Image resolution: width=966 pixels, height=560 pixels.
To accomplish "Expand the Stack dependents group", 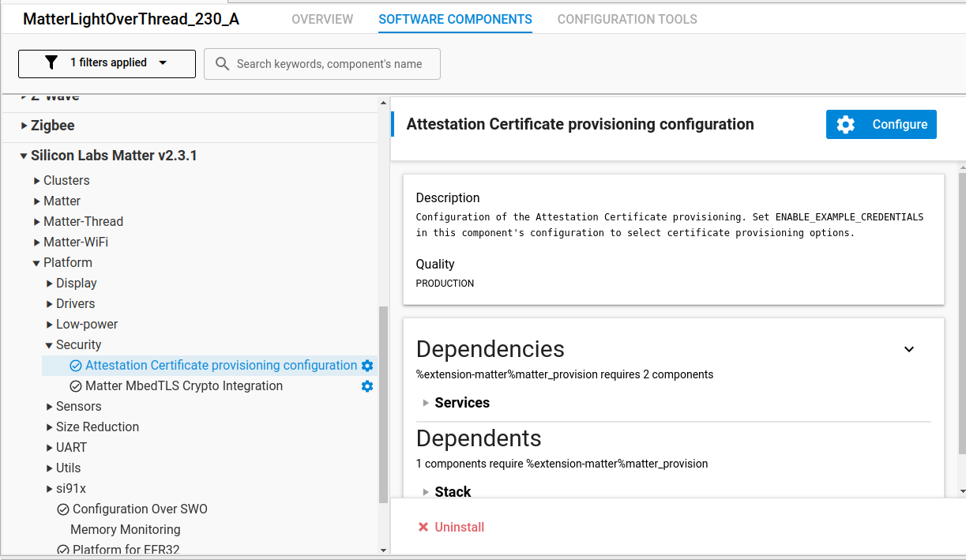I will click(427, 492).
